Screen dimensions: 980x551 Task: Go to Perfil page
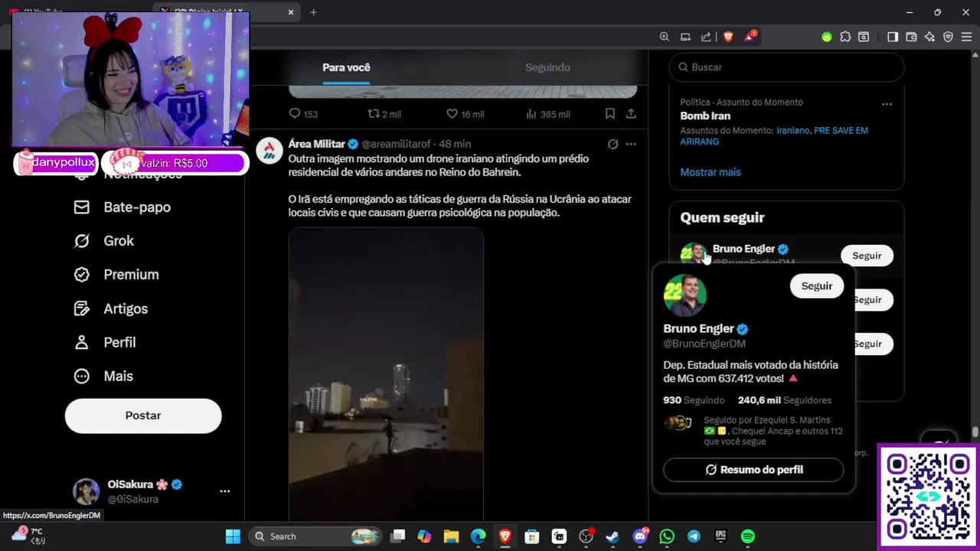(x=105, y=343)
